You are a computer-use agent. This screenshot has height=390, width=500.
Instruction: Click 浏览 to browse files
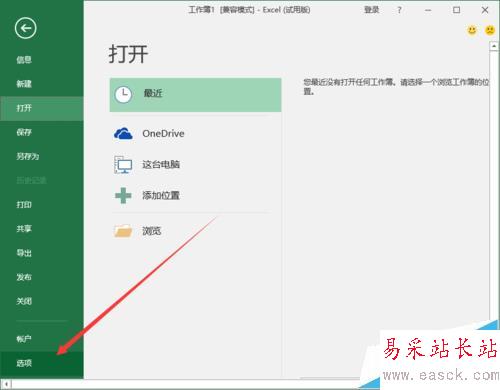pyautogui.click(x=152, y=231)
